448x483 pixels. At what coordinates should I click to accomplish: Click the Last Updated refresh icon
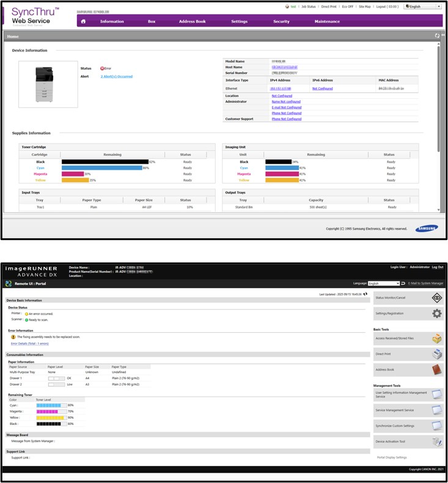click(x=365, y=294)
